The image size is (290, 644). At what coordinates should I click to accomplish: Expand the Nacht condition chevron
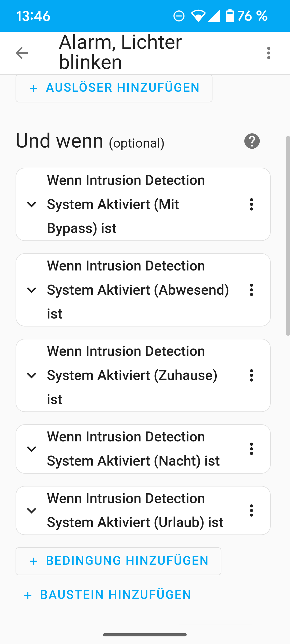point(32,449)
